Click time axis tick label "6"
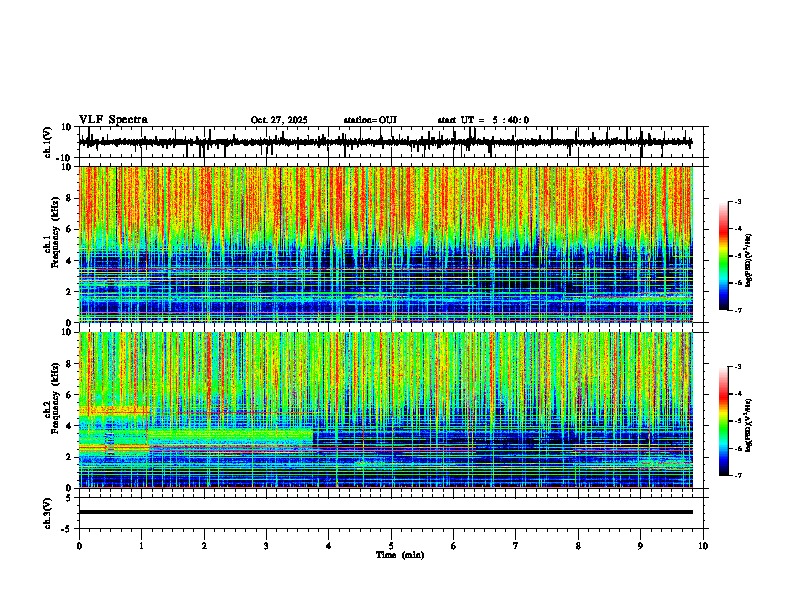The image size is (792, 612). pos(453,546)
